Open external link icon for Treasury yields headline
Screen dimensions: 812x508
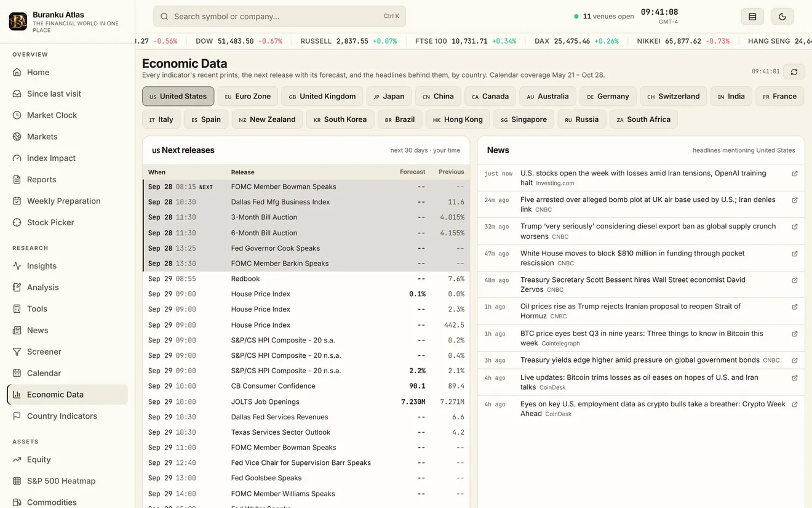pyautogui.click(x=795, y=360)
